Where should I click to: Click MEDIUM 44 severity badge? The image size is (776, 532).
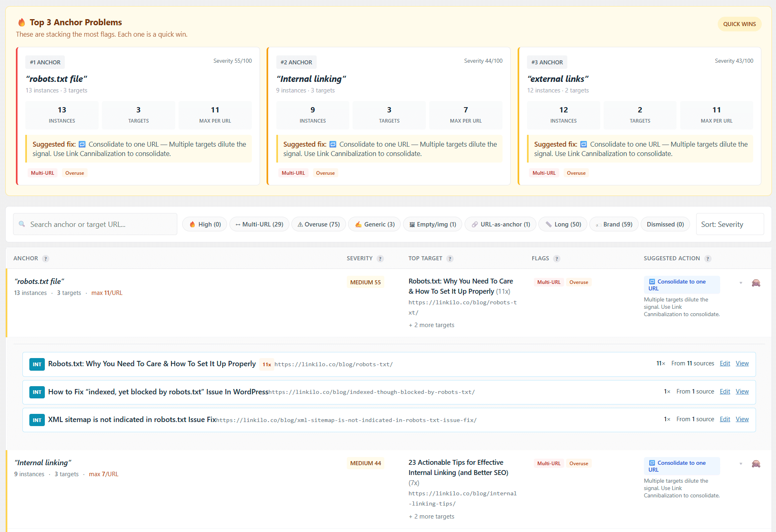(365, 463)
